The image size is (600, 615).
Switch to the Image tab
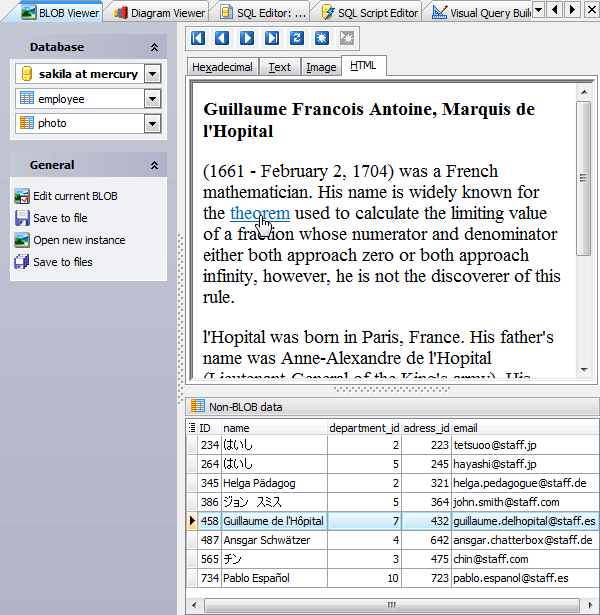[321, 67]
